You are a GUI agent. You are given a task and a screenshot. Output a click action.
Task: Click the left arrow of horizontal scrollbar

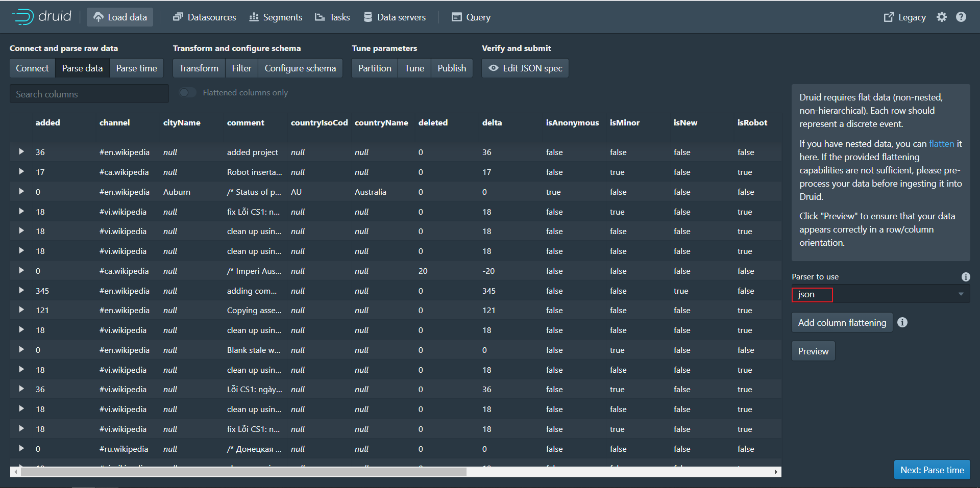[x=16, y=472]
